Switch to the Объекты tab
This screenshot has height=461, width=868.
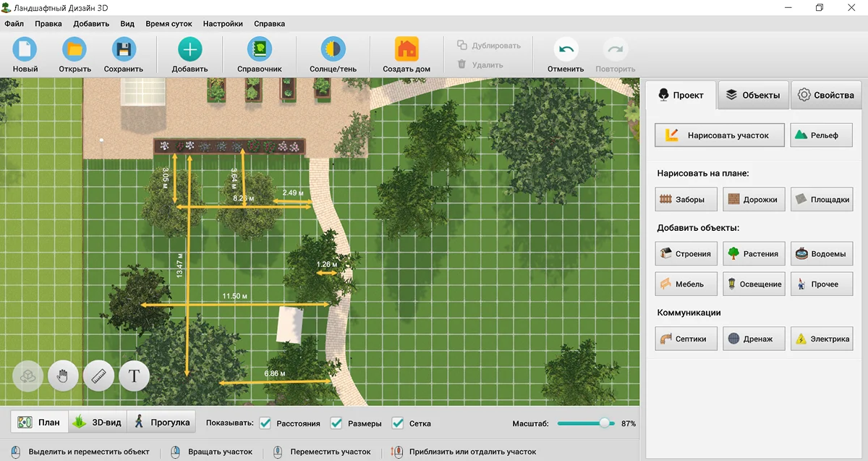(x=753, y=95)
